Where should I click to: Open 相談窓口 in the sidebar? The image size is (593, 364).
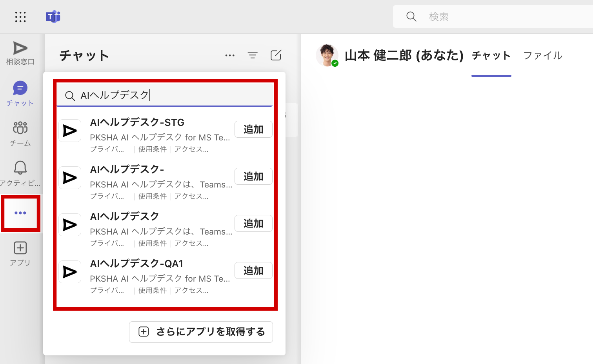[x=20, y=53]
